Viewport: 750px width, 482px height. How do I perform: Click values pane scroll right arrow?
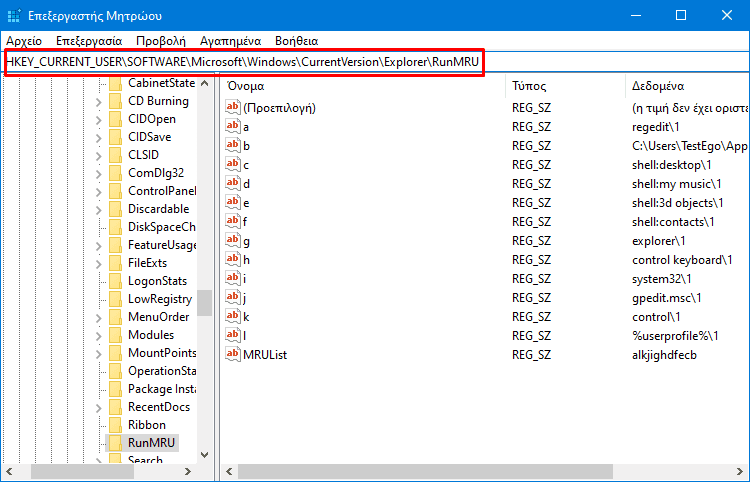tap(740, 471)
